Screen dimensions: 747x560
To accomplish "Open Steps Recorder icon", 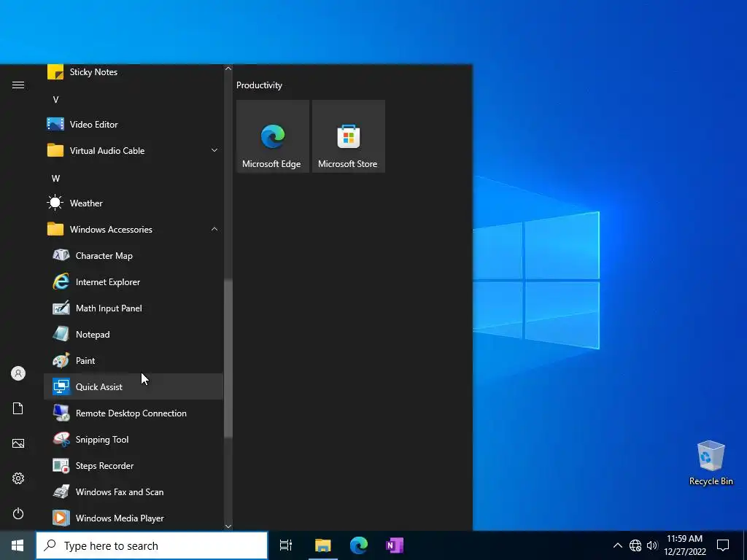I will [x=61, y=465].
